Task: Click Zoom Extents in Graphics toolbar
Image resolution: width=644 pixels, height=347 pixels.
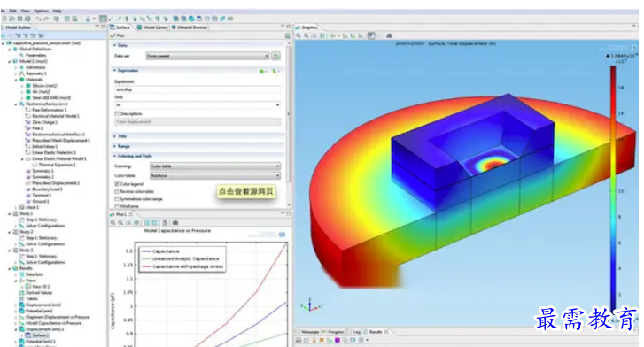Action: tap(322, 35)
